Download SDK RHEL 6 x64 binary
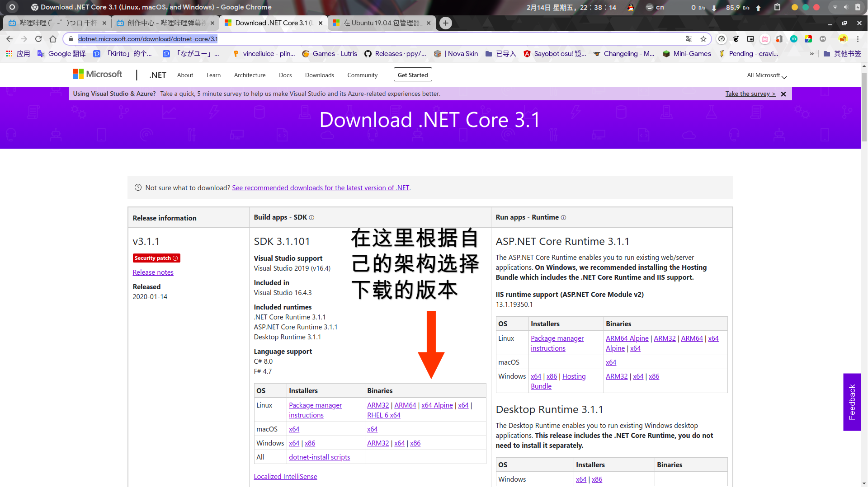Screen dimensions: 868x488 click(384, 415)
